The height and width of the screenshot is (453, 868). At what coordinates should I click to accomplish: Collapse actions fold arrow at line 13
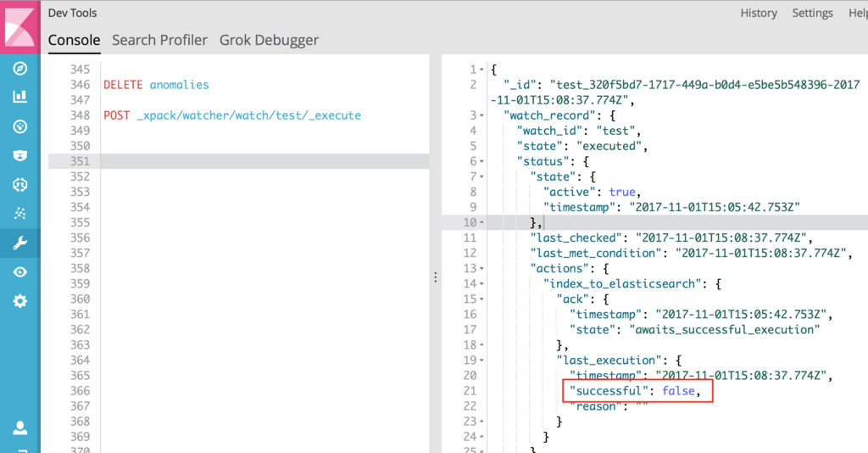(x=481, y=269)
